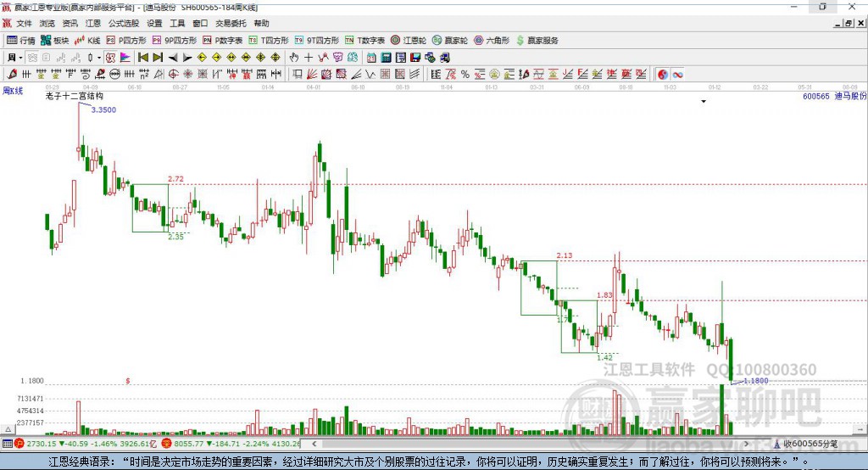
Task: Click the yellow diamond left-arrow icon
Action: pos(202,58)
